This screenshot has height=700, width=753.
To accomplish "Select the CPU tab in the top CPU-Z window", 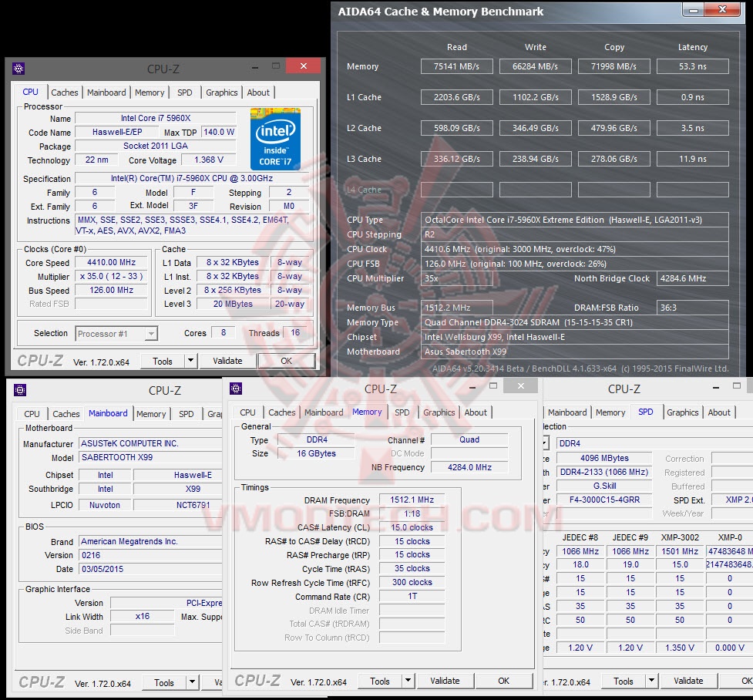I will (x=30, y=92).
